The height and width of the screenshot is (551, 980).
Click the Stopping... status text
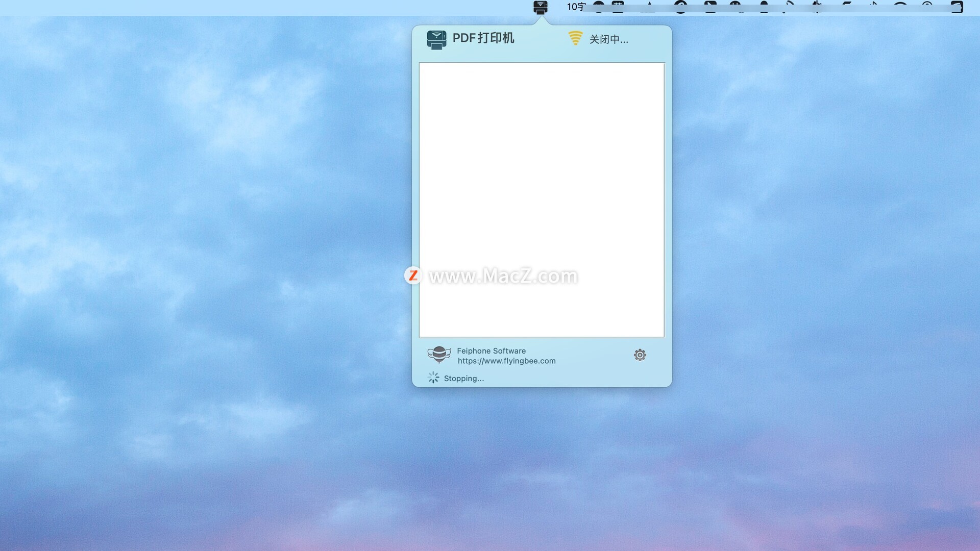463,378
